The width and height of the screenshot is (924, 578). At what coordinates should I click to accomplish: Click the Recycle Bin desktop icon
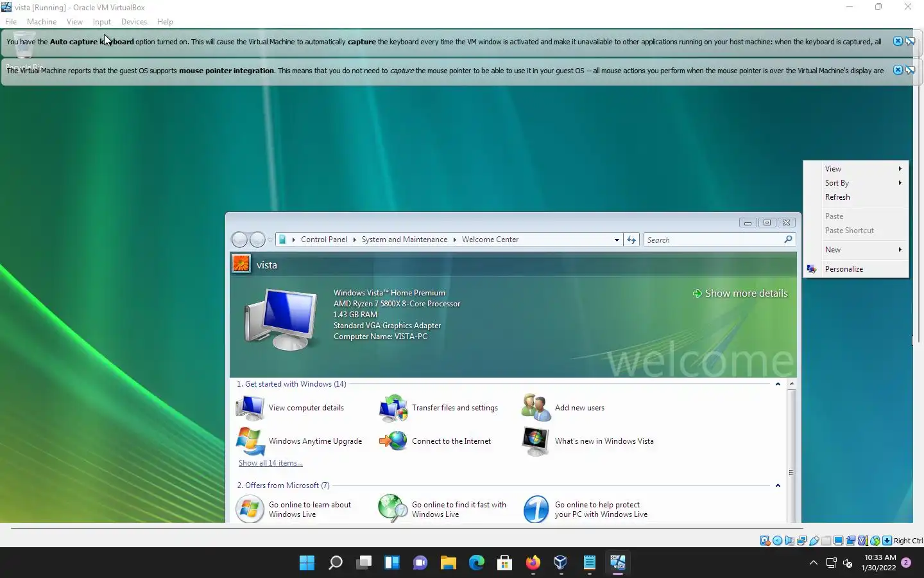(24, 50)
